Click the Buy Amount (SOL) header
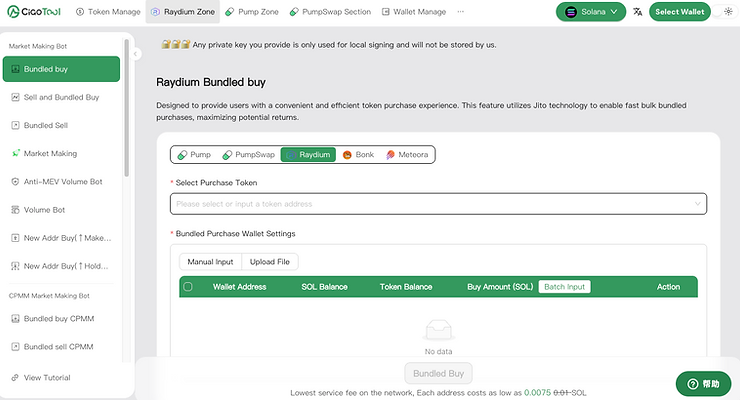 coord(500,287)
